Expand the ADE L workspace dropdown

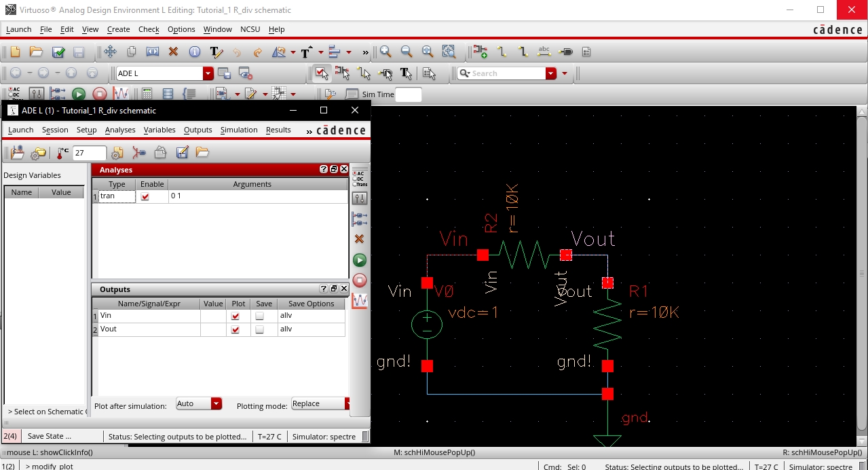click(208, 73)
